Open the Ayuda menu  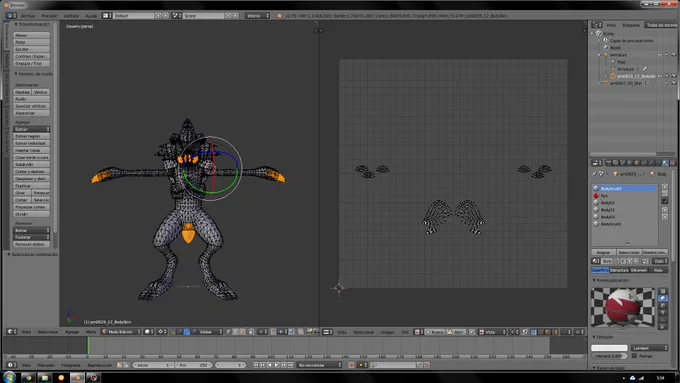[x=91, y=16]
